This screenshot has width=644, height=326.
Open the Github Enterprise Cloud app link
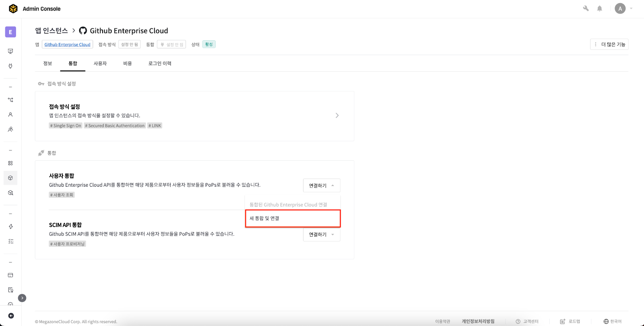67,45
